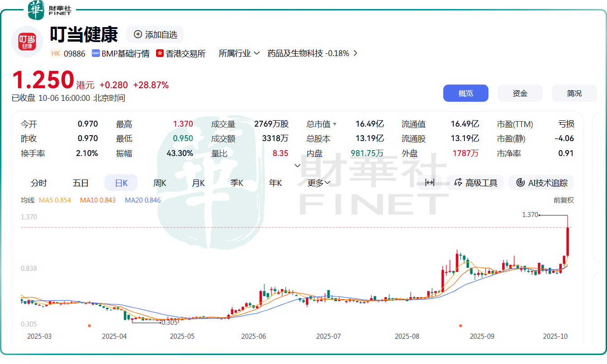
Task: Select the 月K monthly chart view
Action: coord(198,183)
